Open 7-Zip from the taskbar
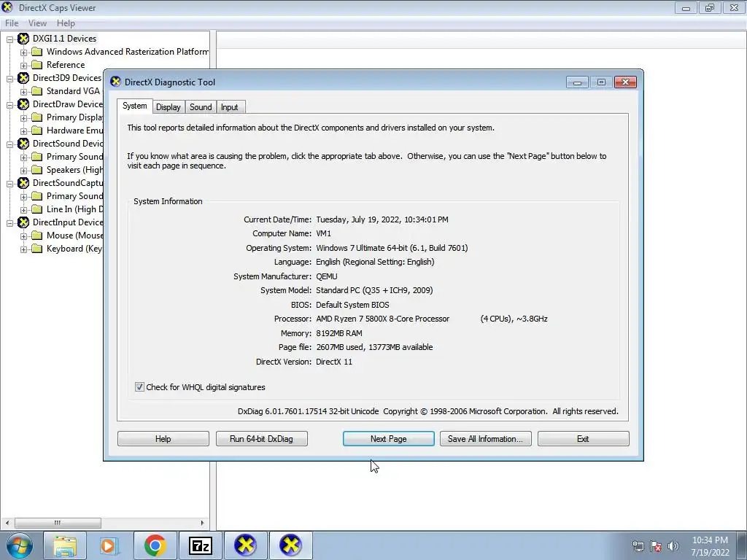This screenshot has width=747, height=560. (200, 545)
